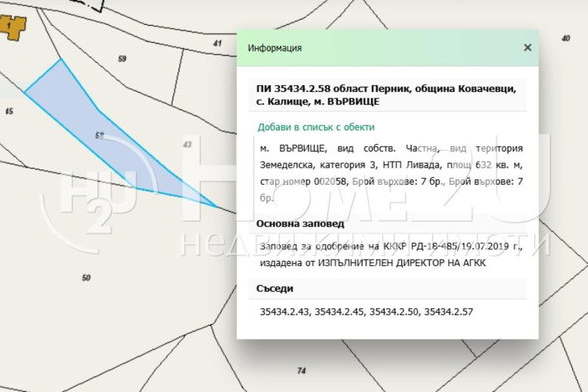Click parcel label 74 on the map
588x392 pixels.
coord(302,371)
